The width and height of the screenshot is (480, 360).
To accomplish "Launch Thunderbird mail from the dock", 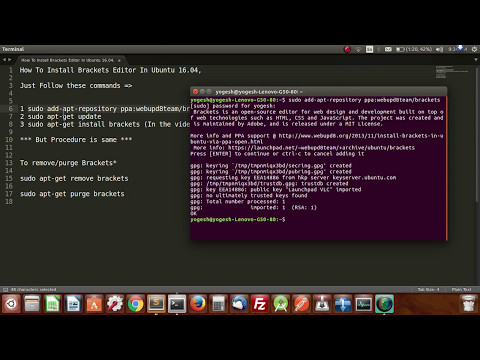I will click(239, 304).
